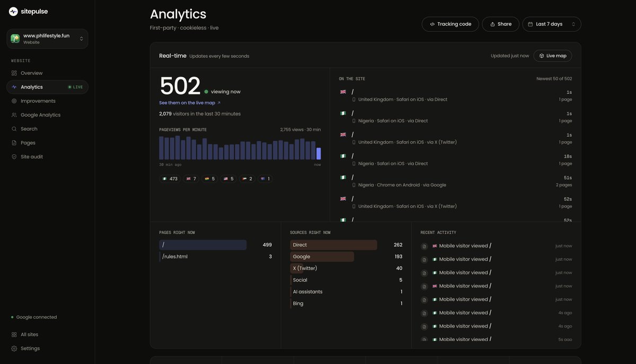636x364 pixels.
Task: Click the www.phlifestyle.fun site favicon
Action: tap(15, 39)
